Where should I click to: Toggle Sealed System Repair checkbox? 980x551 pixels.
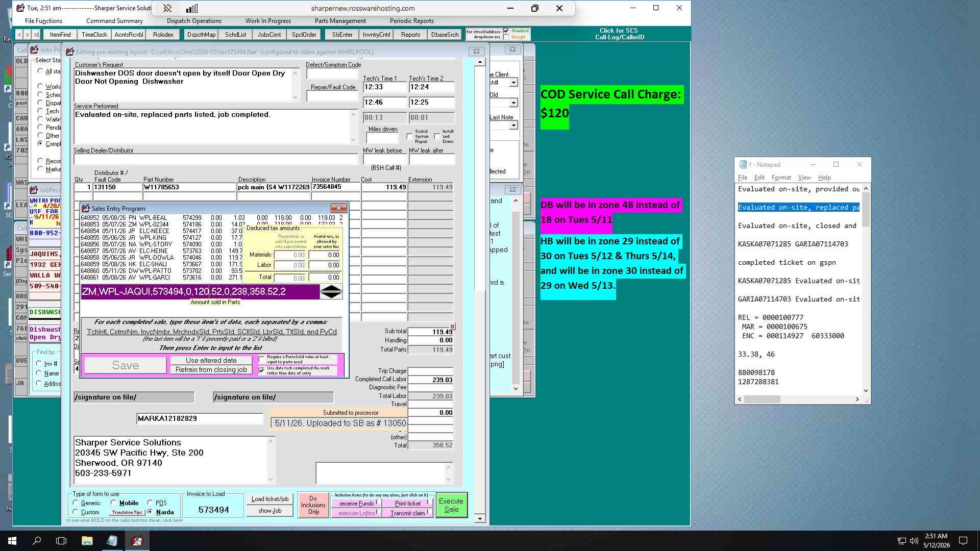pyautogui.click(x=409, y=136)
